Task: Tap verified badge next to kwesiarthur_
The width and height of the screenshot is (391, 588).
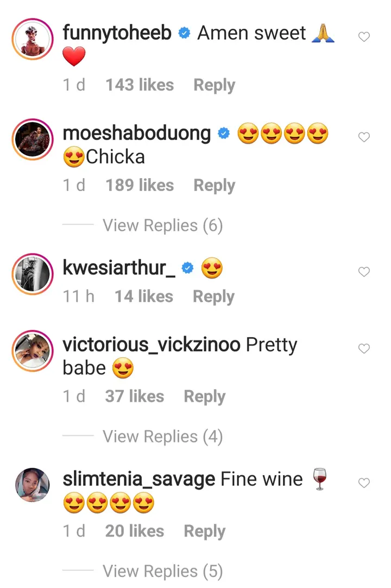Action: 188,268
